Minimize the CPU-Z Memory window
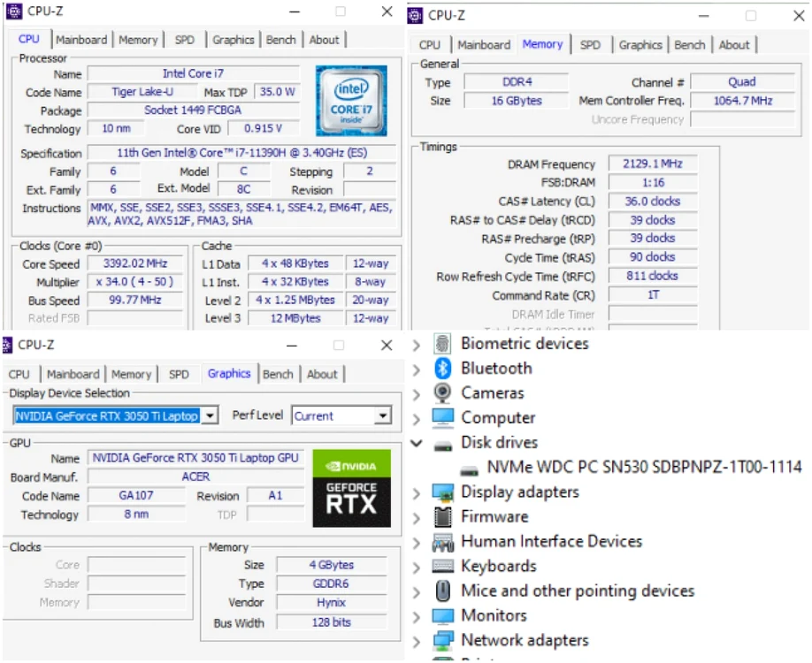Image resolution: width=812 pixels, height=663 pixels. (703, 16)
